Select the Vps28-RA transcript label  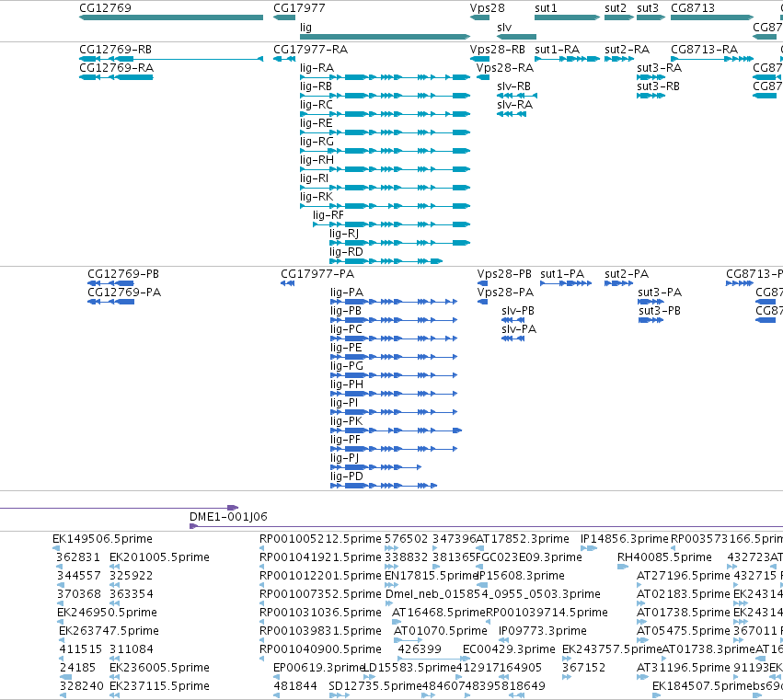click(505, 68)
